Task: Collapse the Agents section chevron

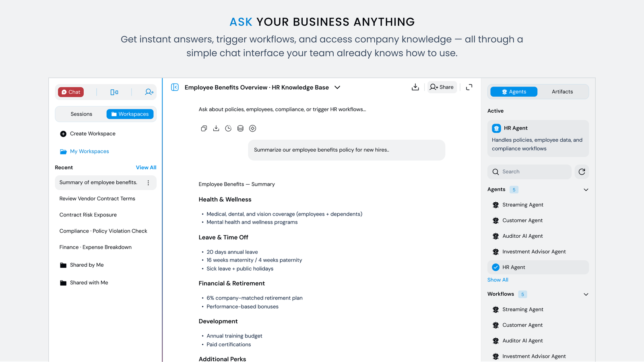Action: (586, 190)
